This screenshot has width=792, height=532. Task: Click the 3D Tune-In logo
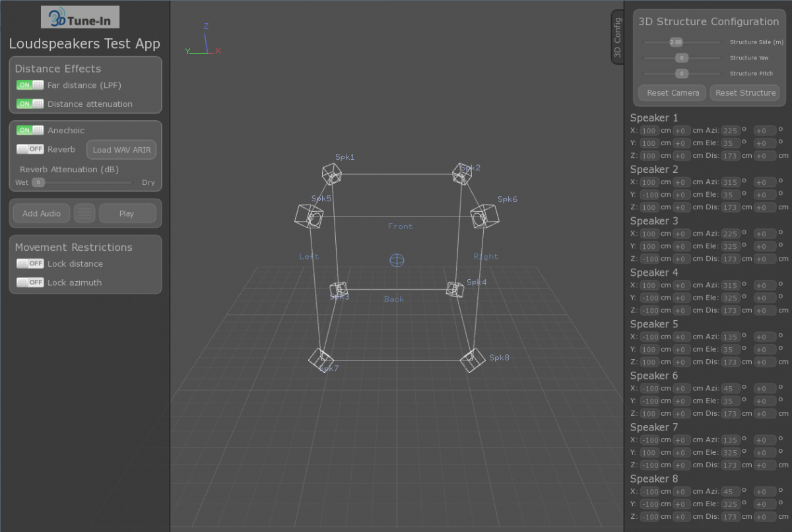tap(80, 17)
